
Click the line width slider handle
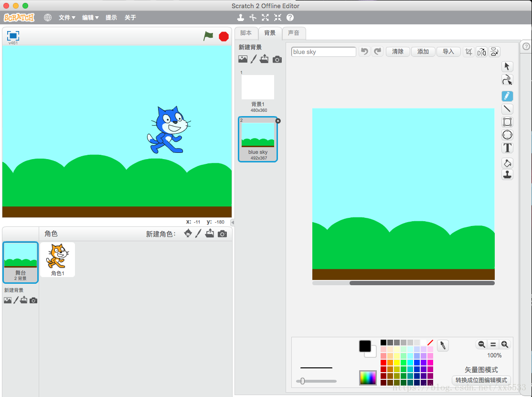pos(303,381)
